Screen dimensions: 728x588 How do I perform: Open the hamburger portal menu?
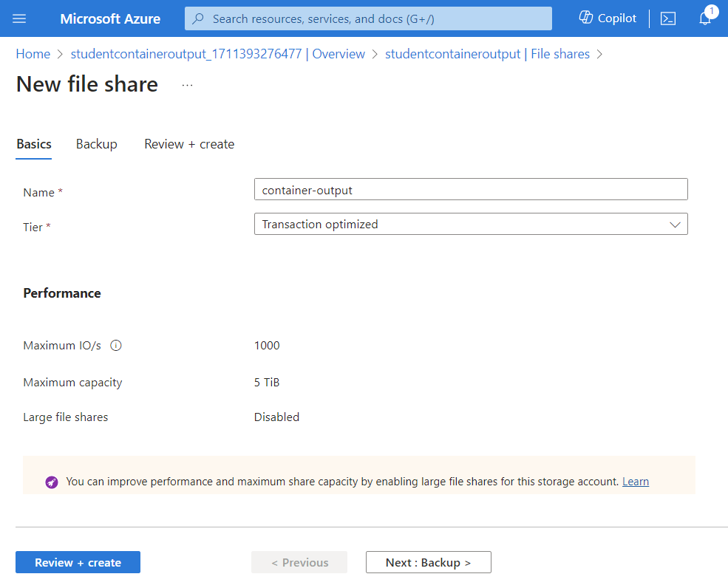[x=19, y=18]
